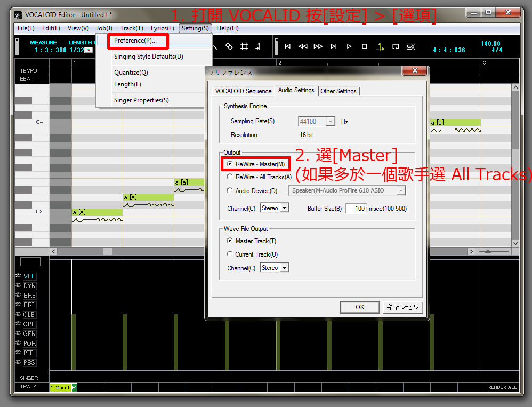Image resolution: width=532 pixels, height=407 pixels.
Task: Click the VOCALOID Editor title bar icon
Action: pyautogui.click(x=18, y=15)
